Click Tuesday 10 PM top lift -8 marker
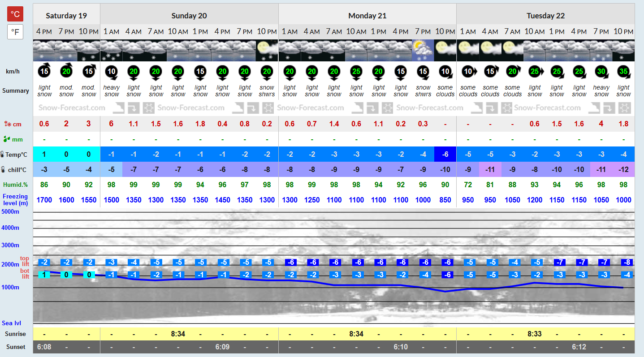The height and width of the screenshot is (357, 644). click(x=627, y=262)
